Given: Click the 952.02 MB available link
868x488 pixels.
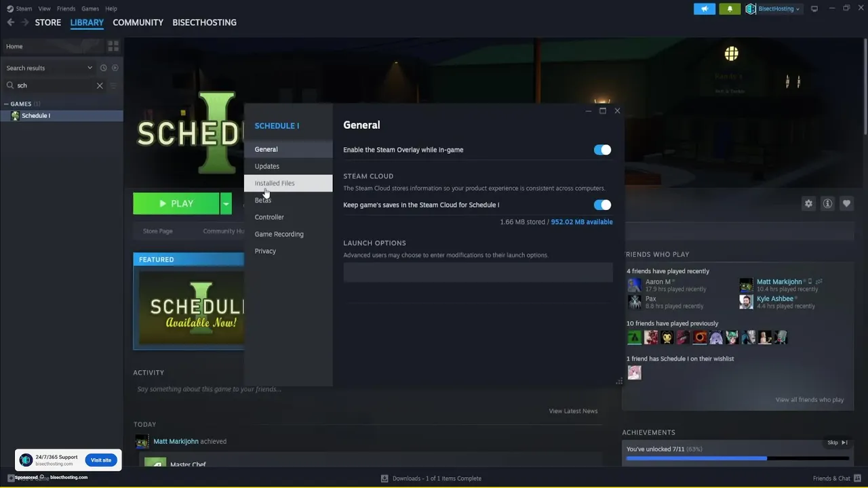Looking at the screenshot, I should 582,222.
